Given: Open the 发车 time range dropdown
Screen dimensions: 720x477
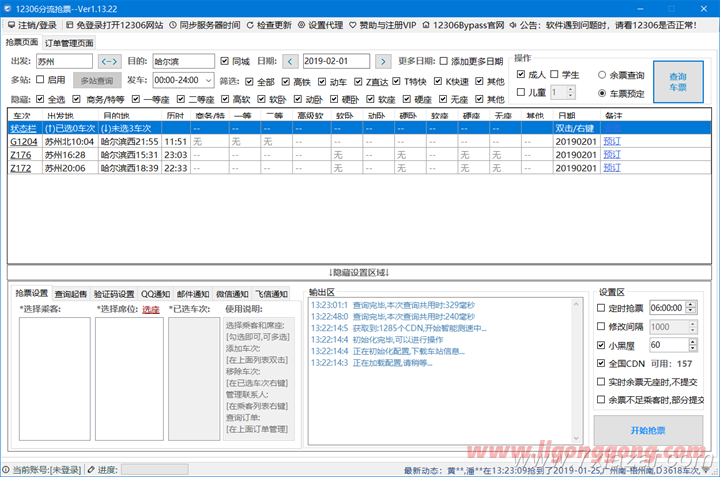Looking at the screenshot, I should coord(208,80).
